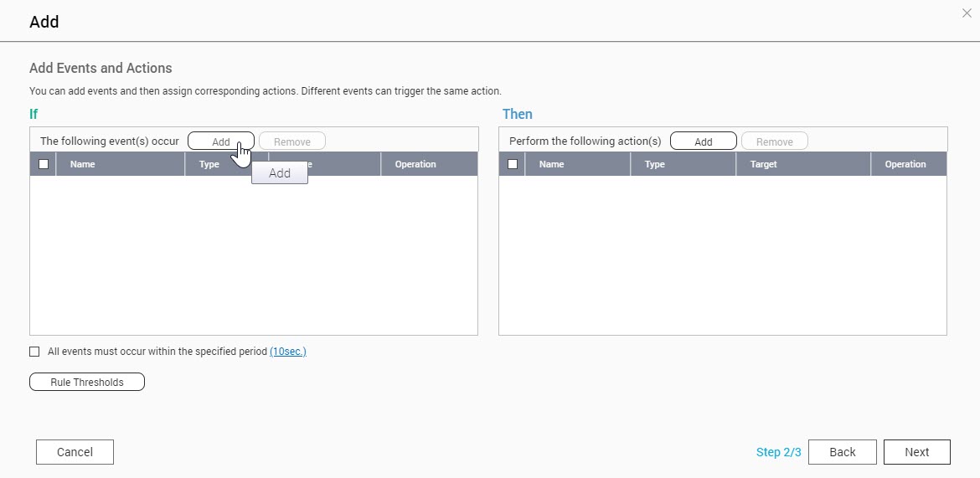
Task: Open the 10sec. period link
Action: [x=287, y=352]
